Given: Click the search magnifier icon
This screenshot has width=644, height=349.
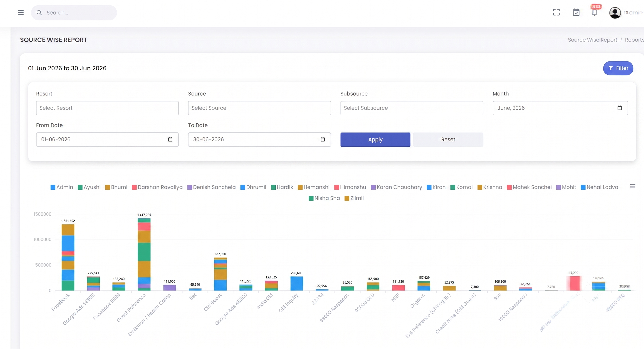Looking at the screenshot, I should (39, 13).
